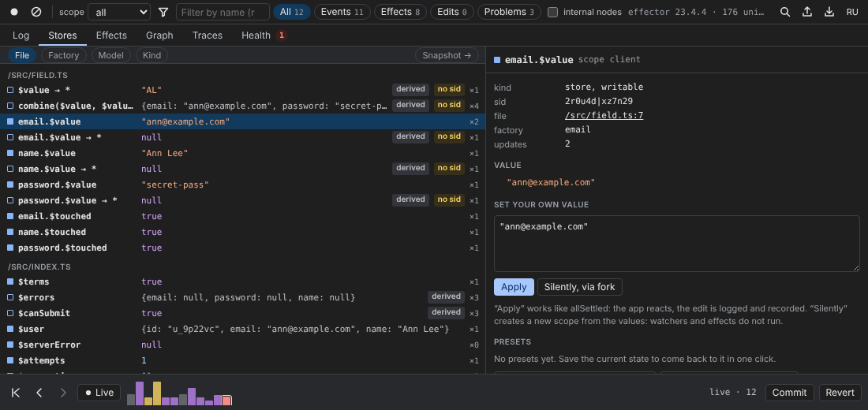Screen dimensions: 868x410
Task: Select the 'email.$value → *' row in the list
Action: (x=242, y=137)
